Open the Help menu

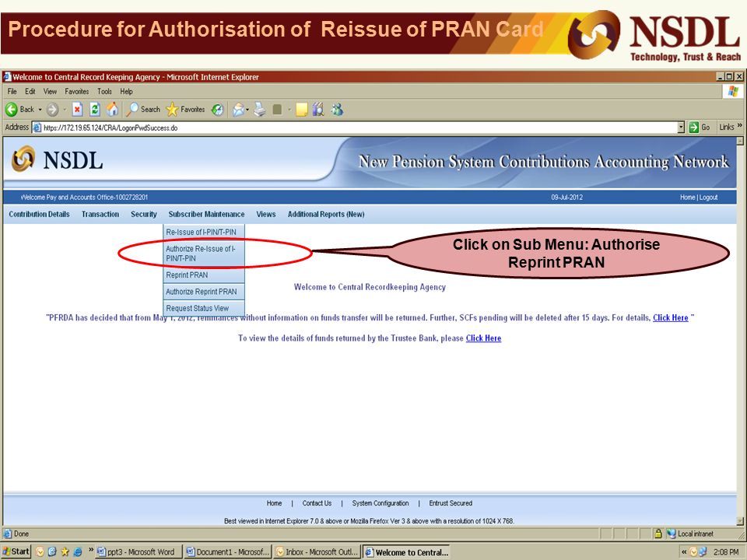[126, 92]
